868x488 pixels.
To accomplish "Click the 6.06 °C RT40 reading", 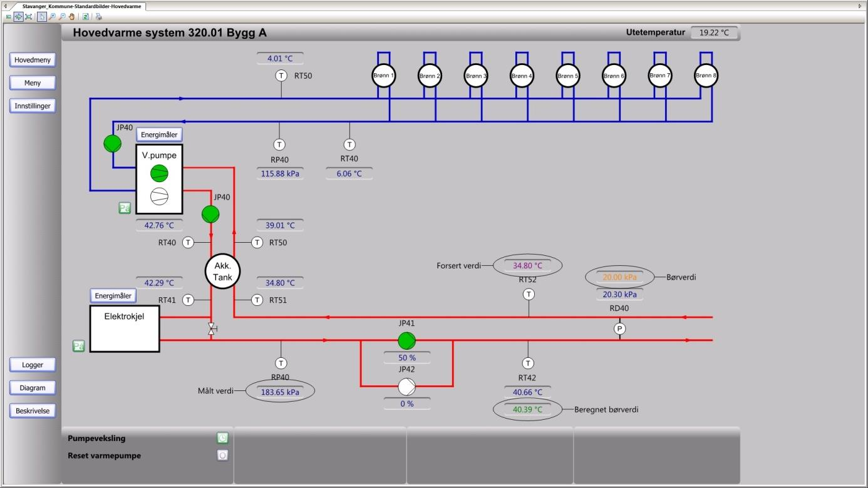I will (x=349, y=173).
